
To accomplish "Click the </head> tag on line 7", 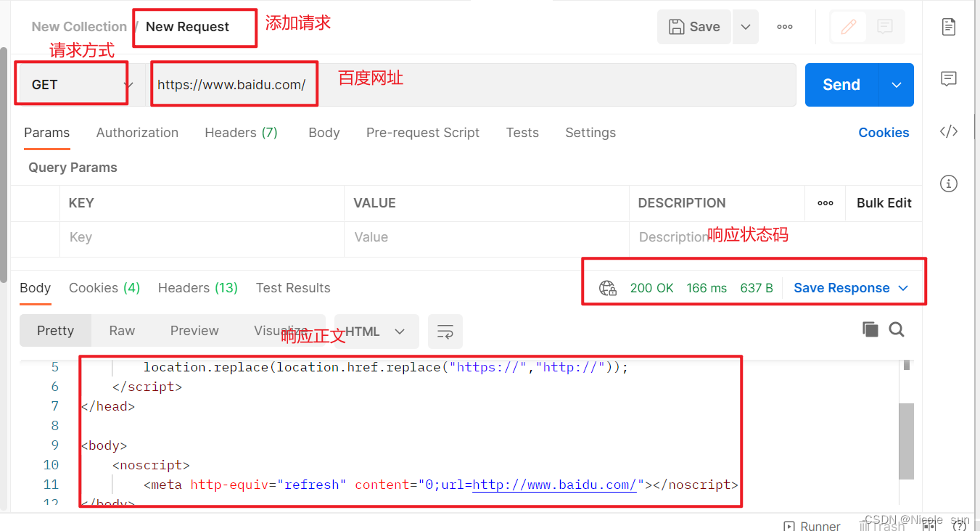I will pyautogui.click(x=108, y=406).
